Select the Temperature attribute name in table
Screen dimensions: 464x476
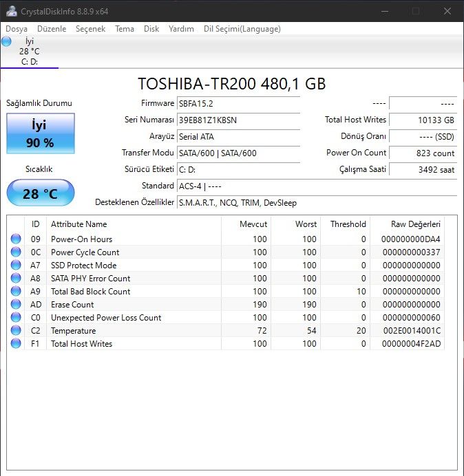73,331
